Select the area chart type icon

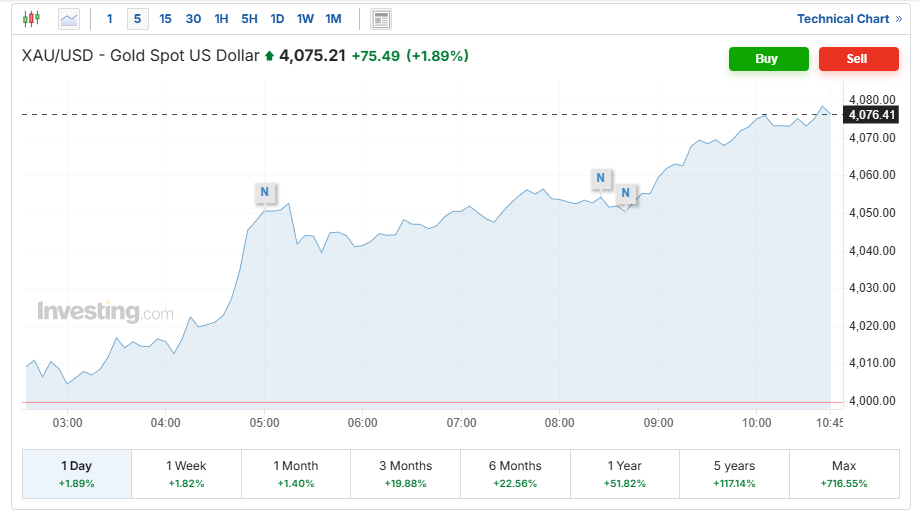pos(69,18)
